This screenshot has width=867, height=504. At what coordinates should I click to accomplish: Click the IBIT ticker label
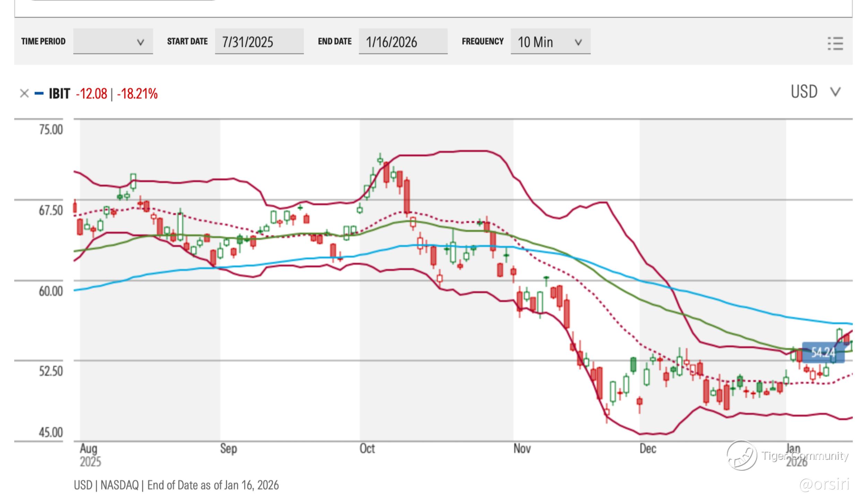pos(59,94)
